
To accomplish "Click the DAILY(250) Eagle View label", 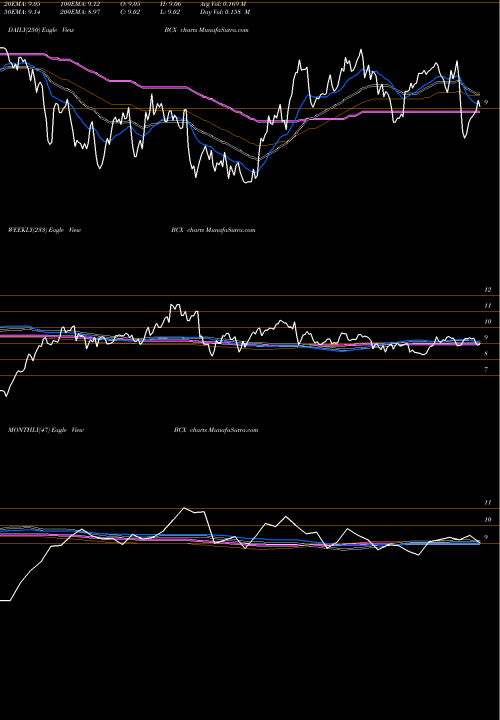I will point(41,30).
